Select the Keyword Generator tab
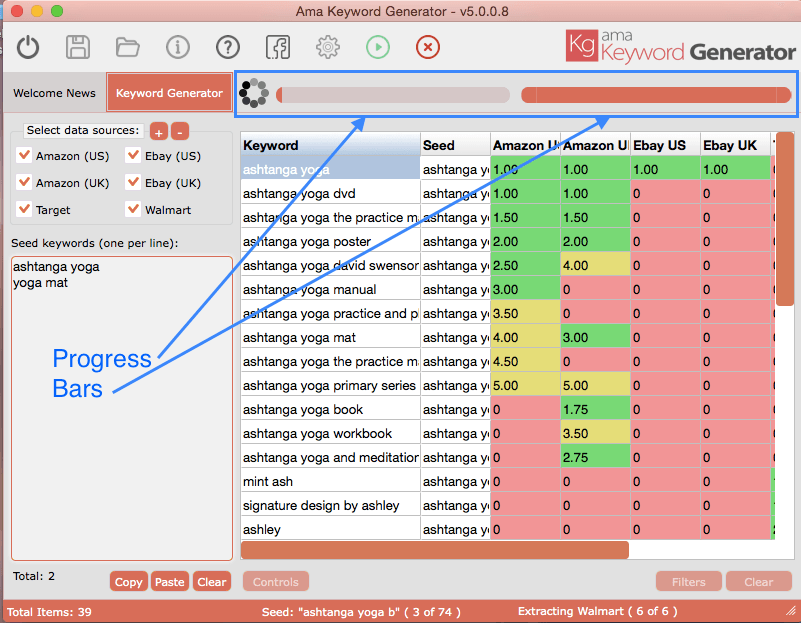Screen dimensions: 801x623 click(x=169, y=93)
